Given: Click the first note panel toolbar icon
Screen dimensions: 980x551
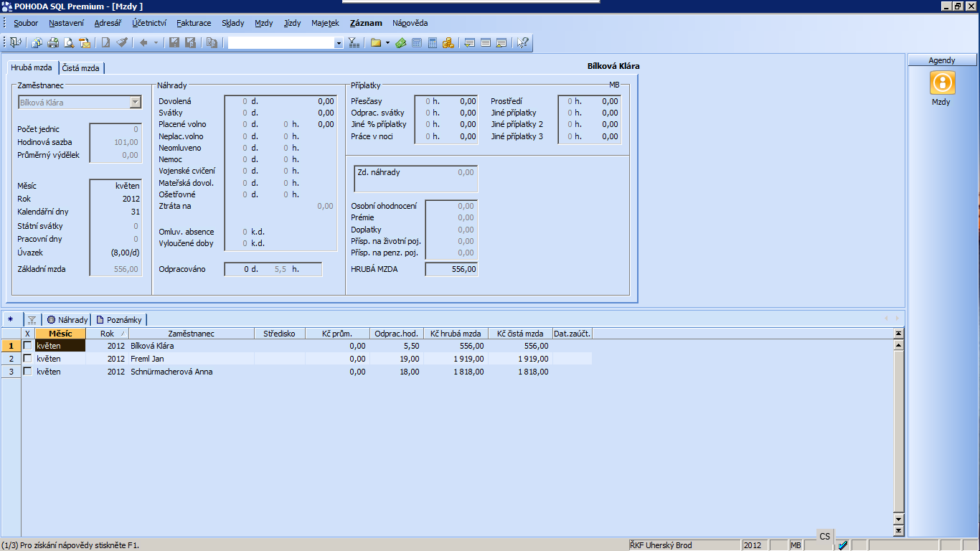Looking at the screenshot, I should 470,43.
